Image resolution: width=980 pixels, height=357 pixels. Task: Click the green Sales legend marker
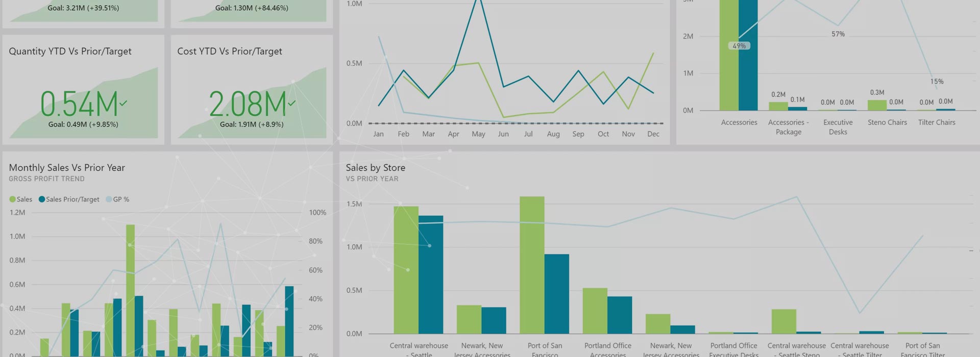pos(12,199)
